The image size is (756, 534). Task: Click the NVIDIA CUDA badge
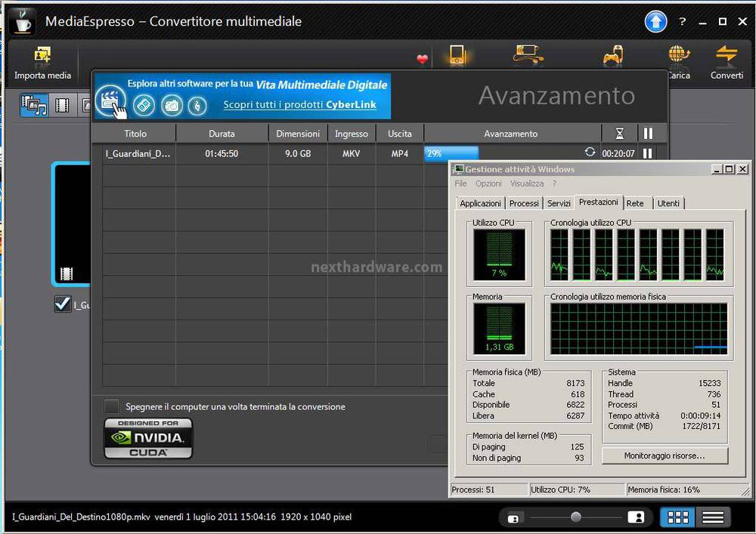point(148,438)
